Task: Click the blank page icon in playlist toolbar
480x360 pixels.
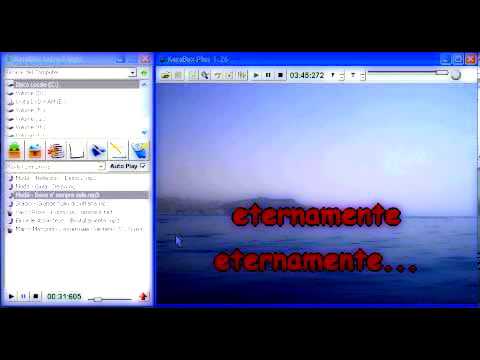Action: [x=77, y=150]
